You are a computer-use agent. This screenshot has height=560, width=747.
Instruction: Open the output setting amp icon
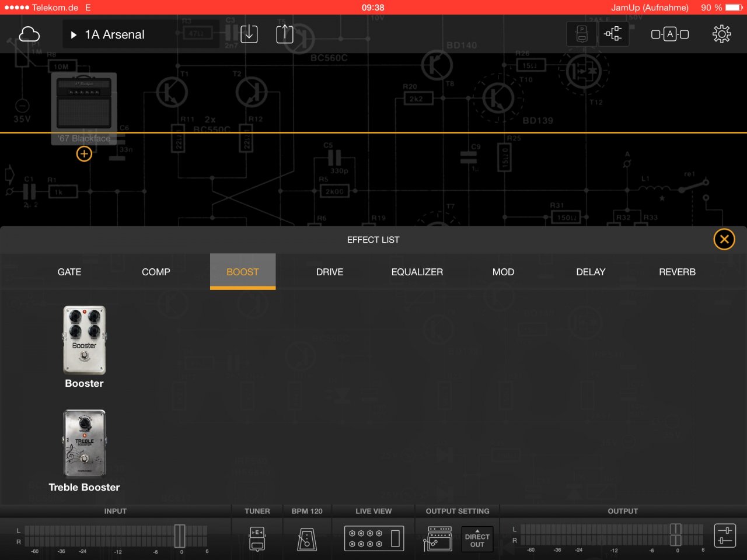coord(438,538)
